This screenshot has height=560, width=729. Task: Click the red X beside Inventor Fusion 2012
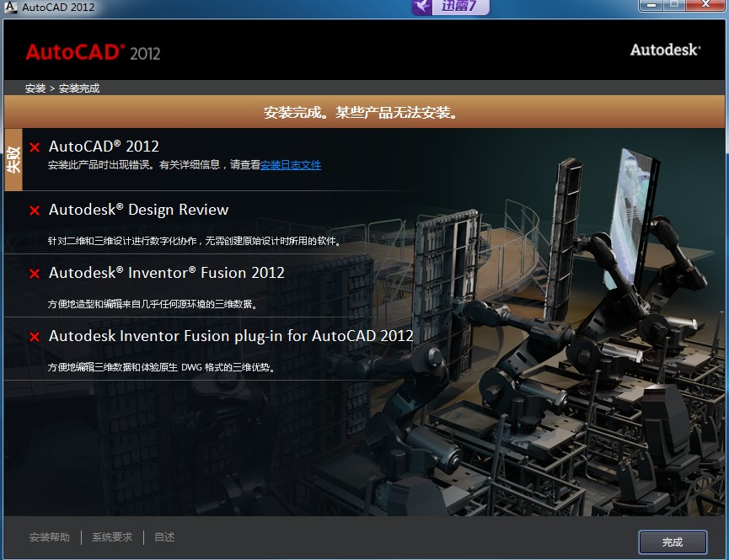click(x=35, y=274)
